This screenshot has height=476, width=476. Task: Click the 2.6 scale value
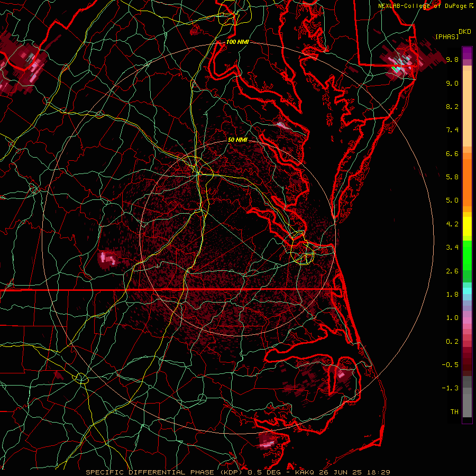tap(452, 271)
